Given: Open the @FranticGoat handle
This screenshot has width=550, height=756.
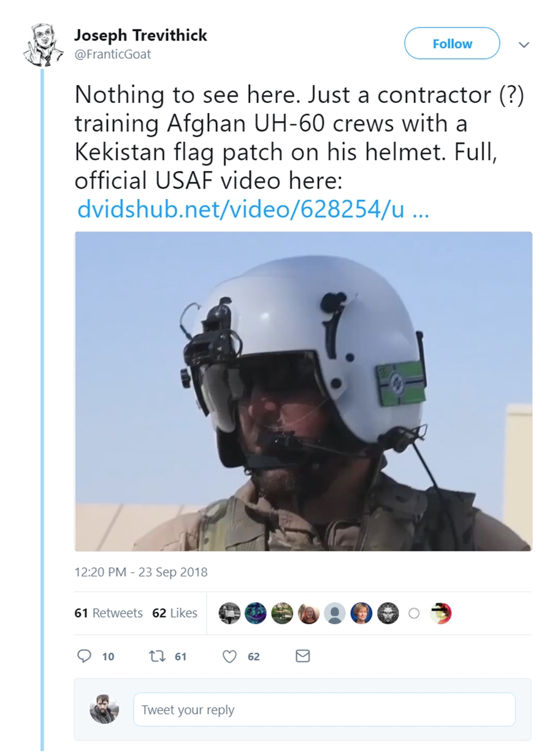Looking at the screenshot, I should point(112,54).
